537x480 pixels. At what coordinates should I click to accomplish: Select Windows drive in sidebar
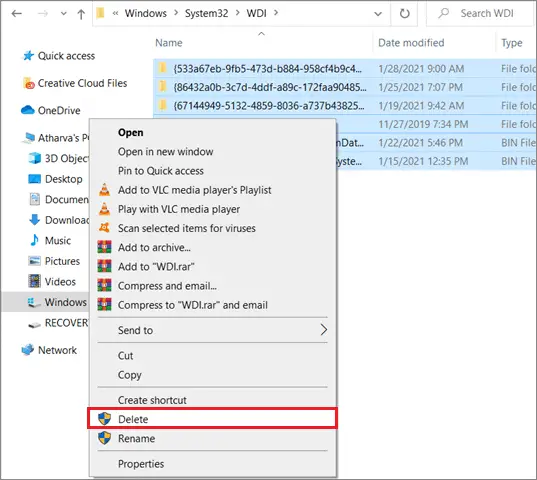click(65, 302)
